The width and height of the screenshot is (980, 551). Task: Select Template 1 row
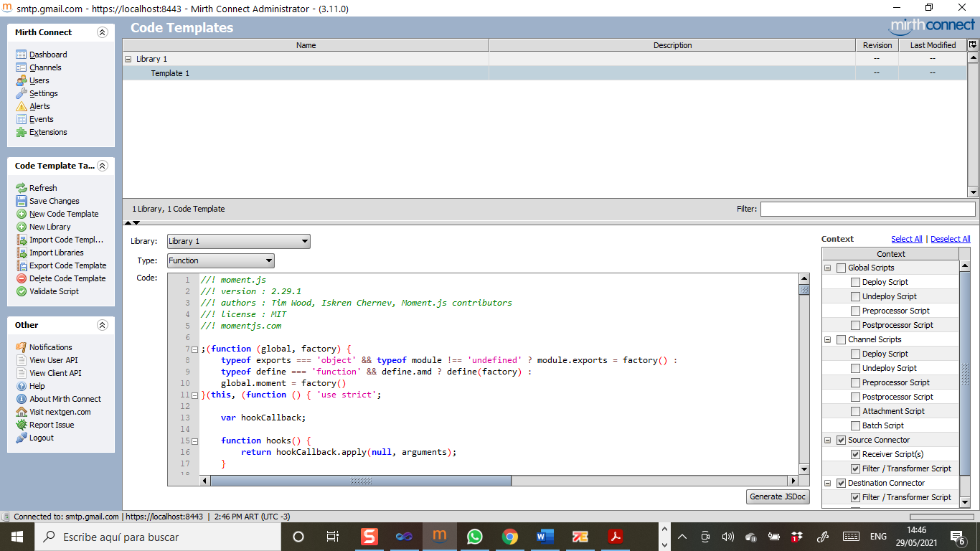click(545, 73)
